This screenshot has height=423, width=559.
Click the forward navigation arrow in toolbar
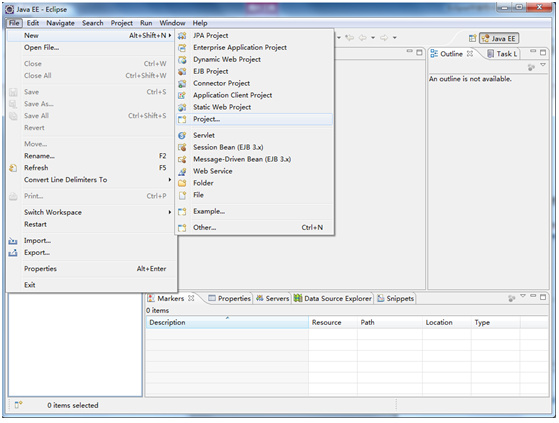(x=384, y=37)
